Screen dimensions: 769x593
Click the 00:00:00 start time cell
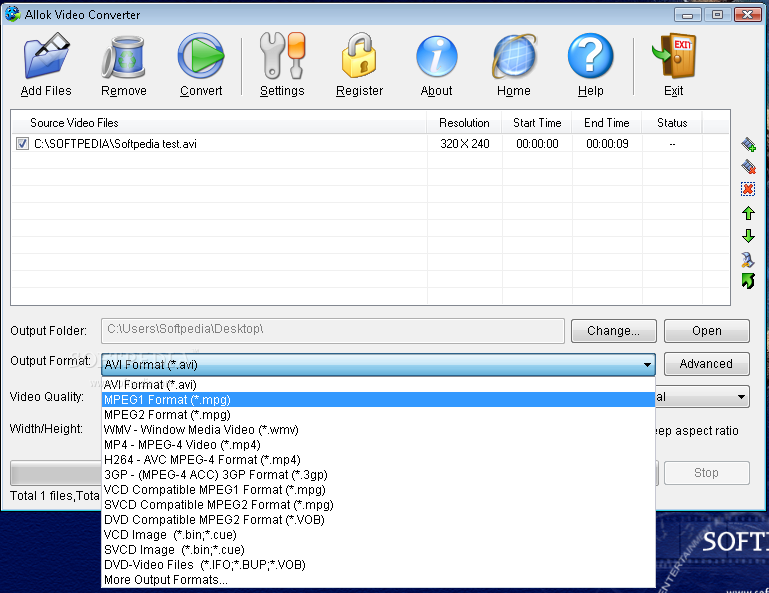pyautogui.click(x=537, y=144)
